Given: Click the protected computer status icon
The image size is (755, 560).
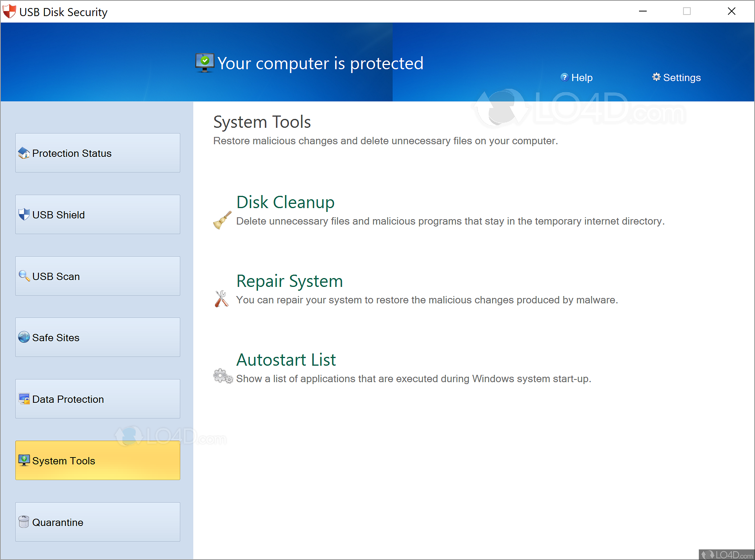Looking at the screenshot, I should pyautogui.click(x=204, y=62).
